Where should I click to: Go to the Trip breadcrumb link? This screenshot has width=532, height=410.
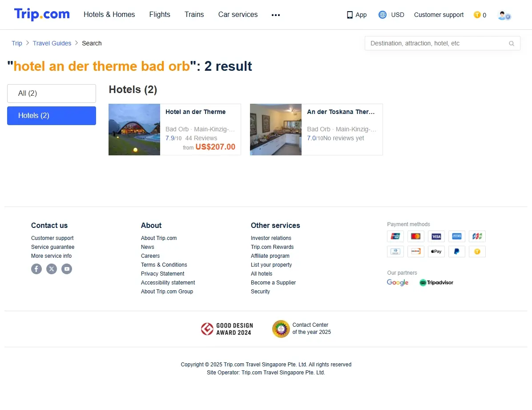click(x=17, y=43)
